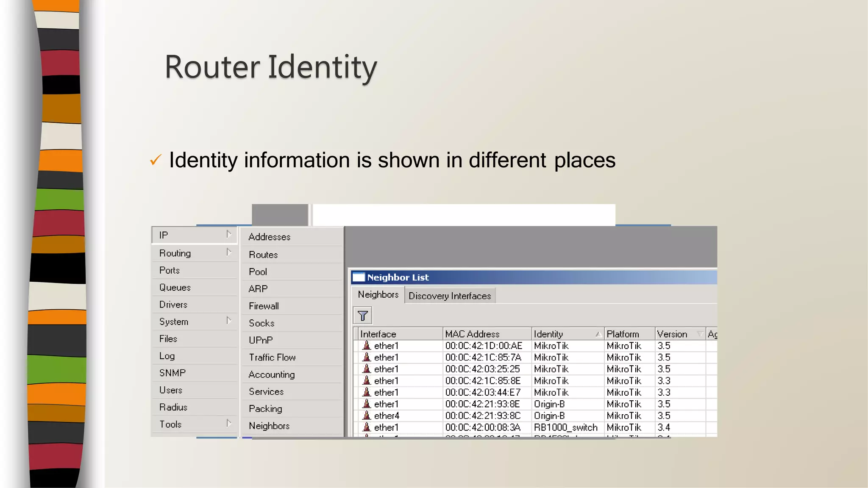Choose Traffic Flow in the IP submenu
The height and width of the screenshot is (488, 868).
click(x=292, y=358)
